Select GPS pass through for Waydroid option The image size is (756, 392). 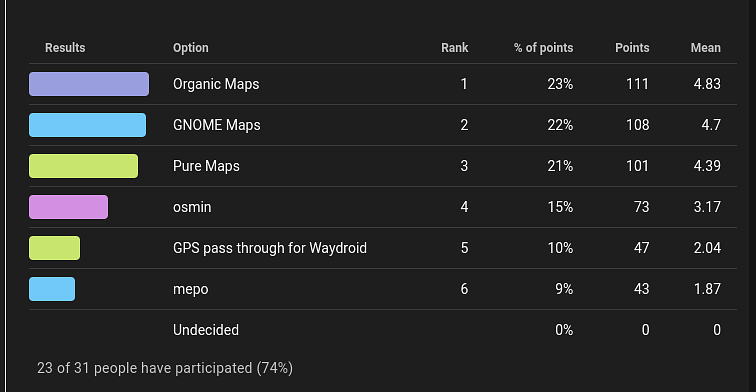[270, 248]
